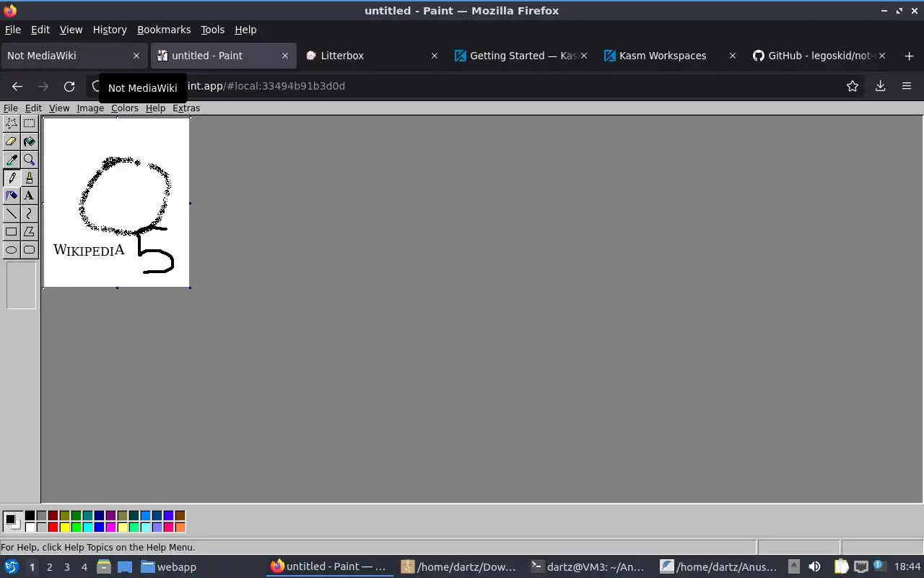Pick the Ellipse tool
Image resolution: width=924 pixels, height=578 pixels.
(12, 250)
